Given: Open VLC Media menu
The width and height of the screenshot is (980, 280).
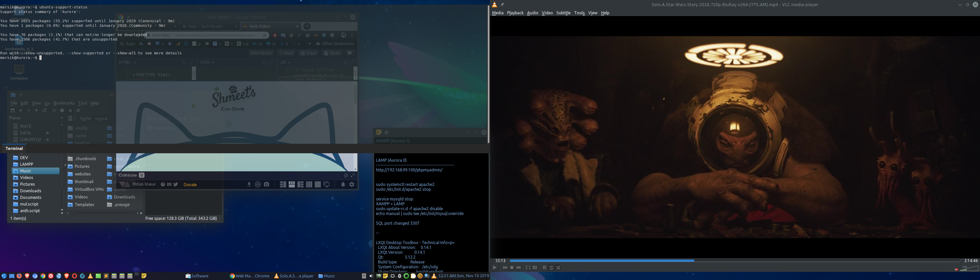Looking at the screenshot, I should click(498, 13).
